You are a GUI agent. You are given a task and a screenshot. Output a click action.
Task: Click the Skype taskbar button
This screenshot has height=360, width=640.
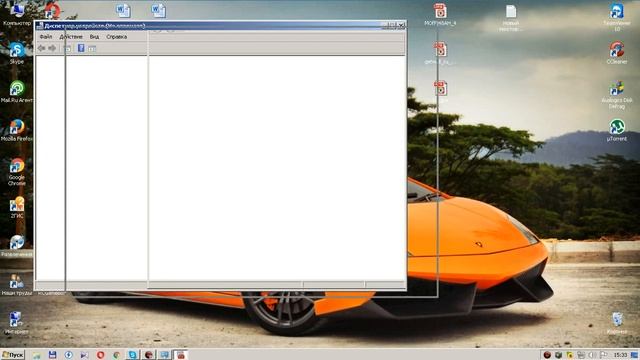132,355
